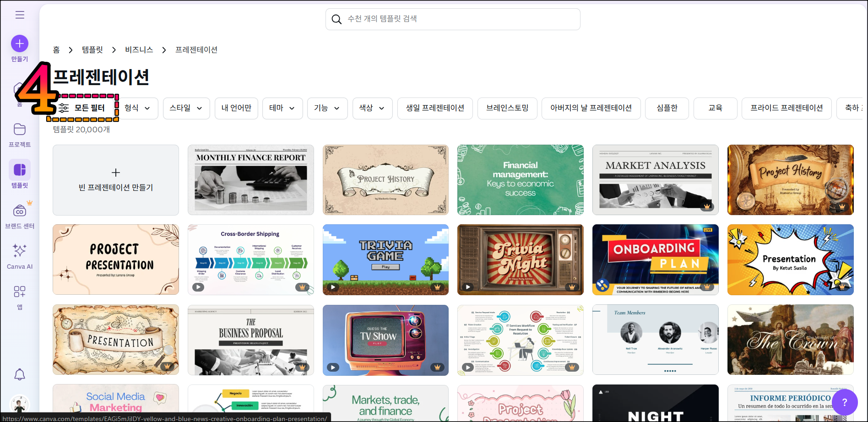Open the 앱 grid icon in sidebar
The height and width of the screenshot is (422, 868).
(x=20, y=292)
